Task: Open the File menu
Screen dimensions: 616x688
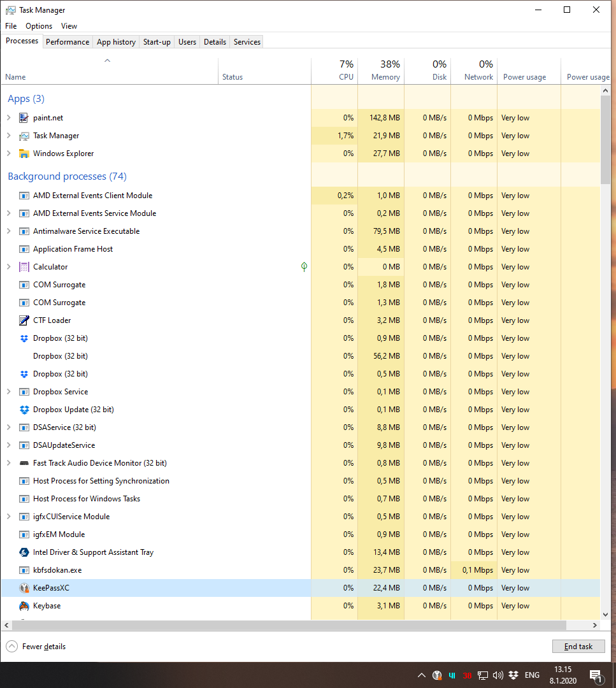Action: [11, 26]
